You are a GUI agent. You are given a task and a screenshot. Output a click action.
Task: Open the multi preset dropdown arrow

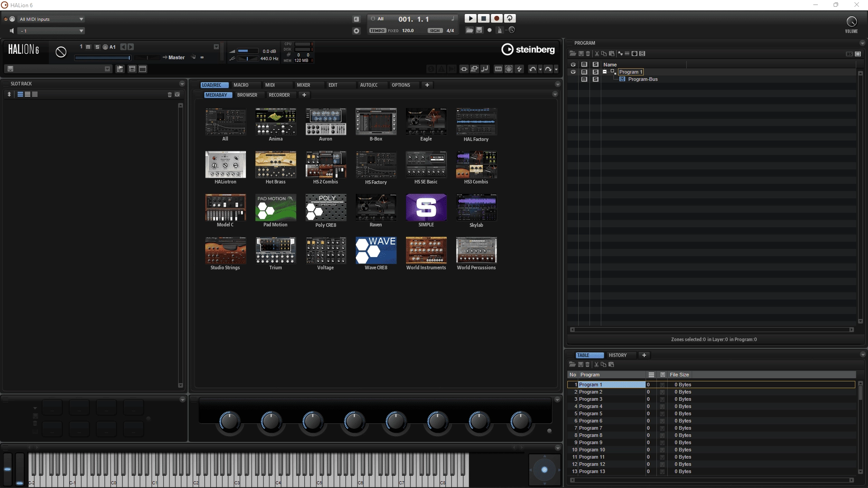click(x=107, y=69)
